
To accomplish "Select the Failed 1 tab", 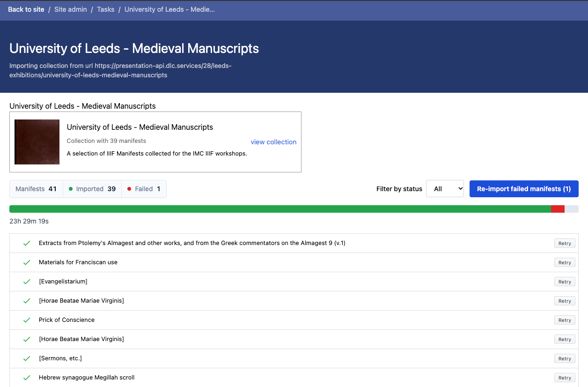I will (x=144, y=189).
